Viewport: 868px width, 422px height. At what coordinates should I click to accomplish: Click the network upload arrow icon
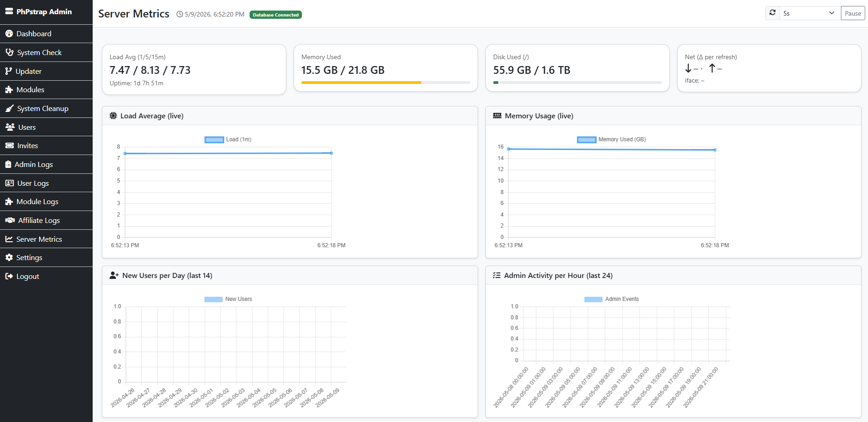tap(712, 68)
